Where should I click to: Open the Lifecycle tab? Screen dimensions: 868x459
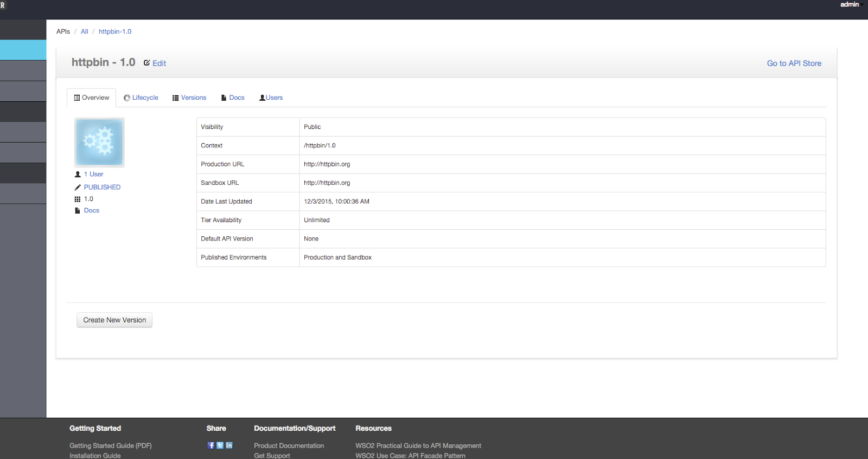[x=141, y=98]
